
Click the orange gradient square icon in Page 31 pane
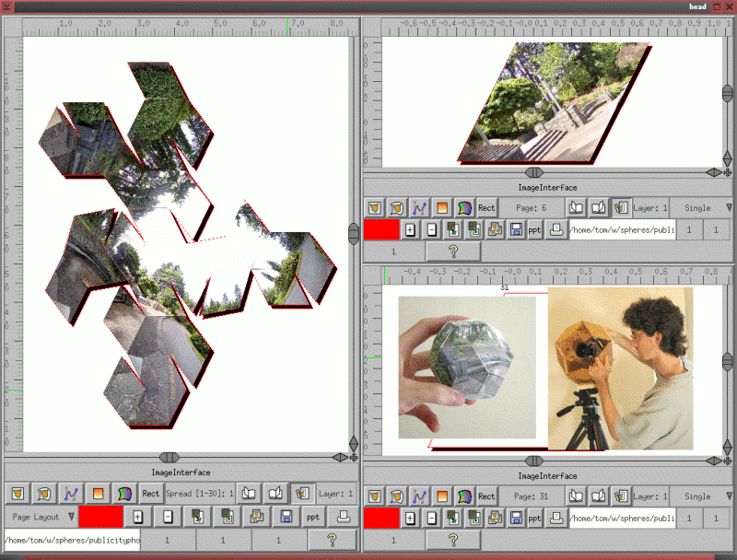point(442,496)
